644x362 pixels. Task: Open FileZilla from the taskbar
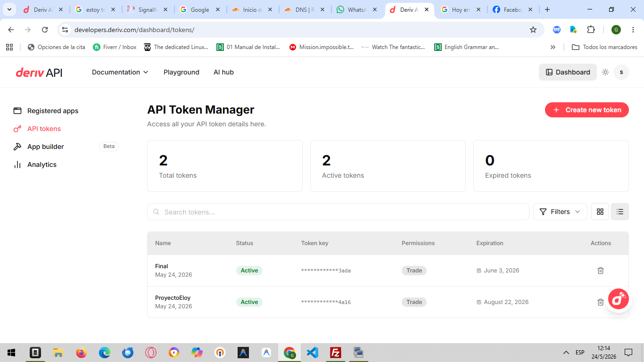click(336, 353)
